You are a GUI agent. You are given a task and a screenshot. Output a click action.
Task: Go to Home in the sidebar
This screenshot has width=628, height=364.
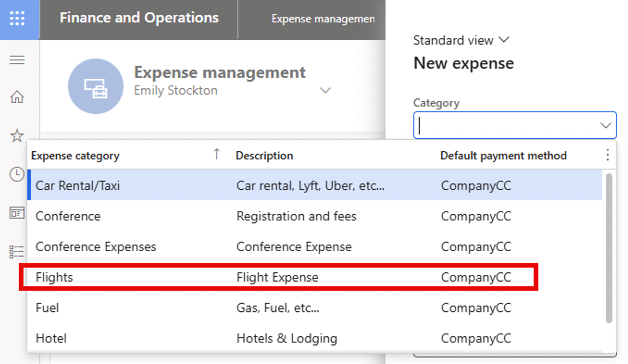pos(17,97)
